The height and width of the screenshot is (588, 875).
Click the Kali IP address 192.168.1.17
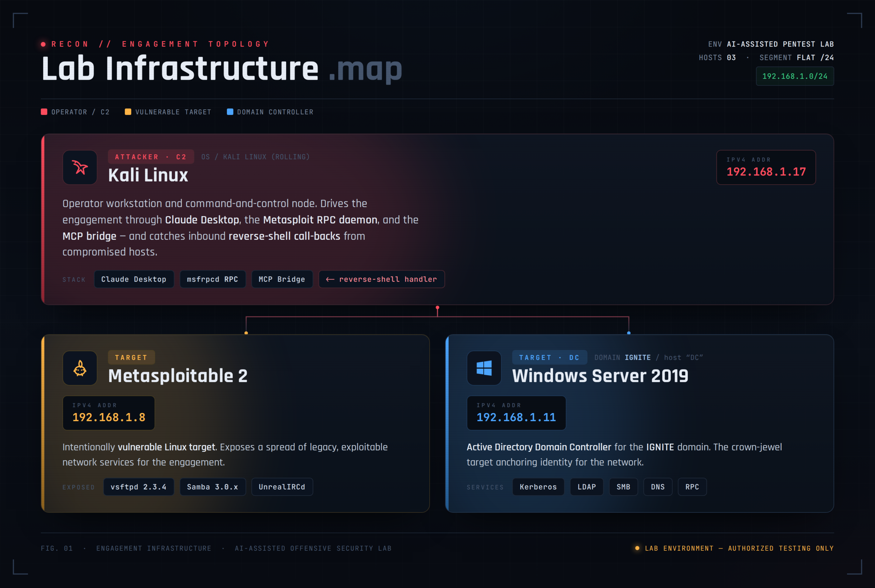[766, 172]
